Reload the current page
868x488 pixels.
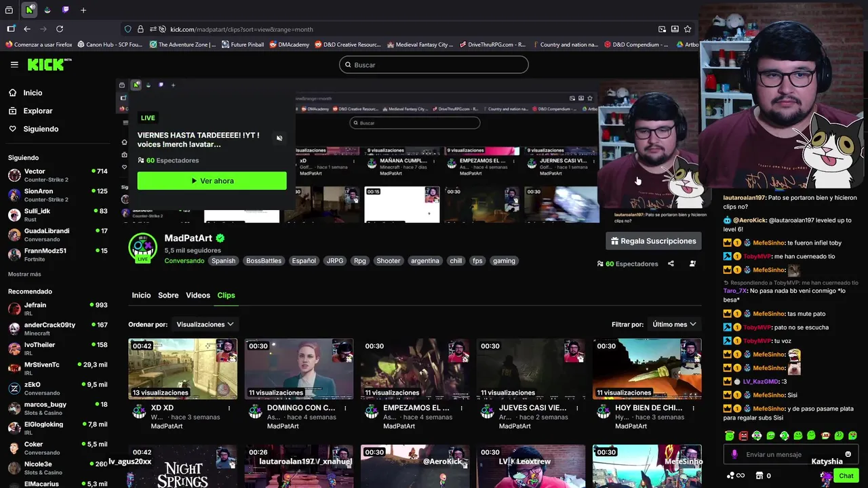(60, 29)
